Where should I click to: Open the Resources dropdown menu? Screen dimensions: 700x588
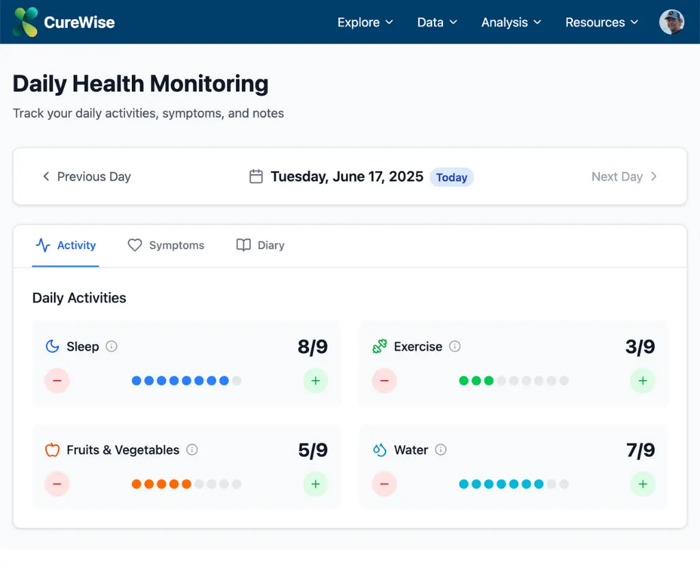tap(602, 22)
